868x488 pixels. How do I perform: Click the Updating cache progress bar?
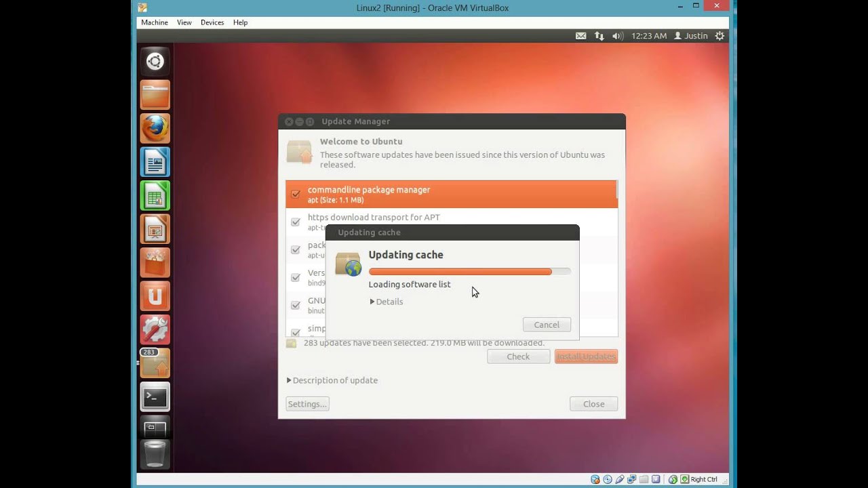(469, 271)
